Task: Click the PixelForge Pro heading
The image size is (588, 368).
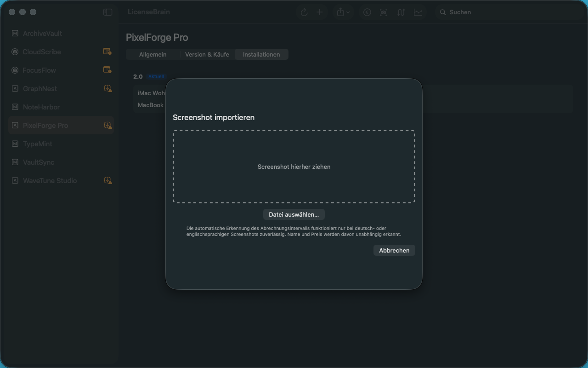Action: pos(157,38)
